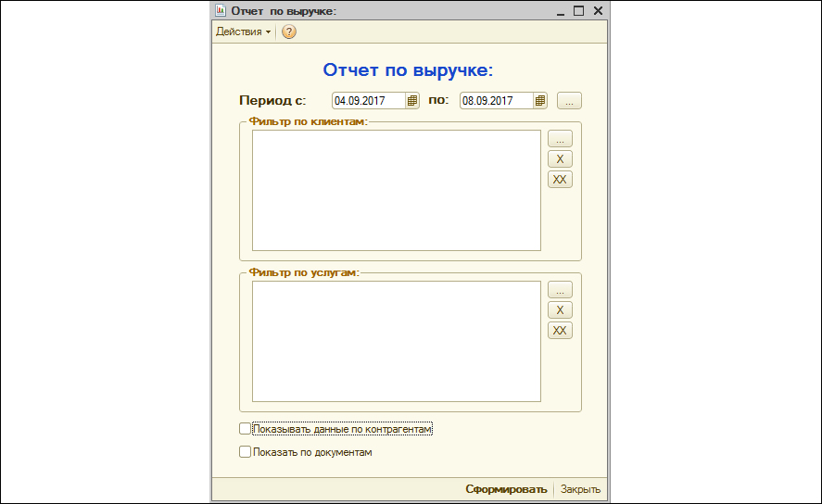This screenshot has width=822, height=504.
Task: Enable 'Показывать данные по контрагентам' checkbox
Action: coord(246,429)
